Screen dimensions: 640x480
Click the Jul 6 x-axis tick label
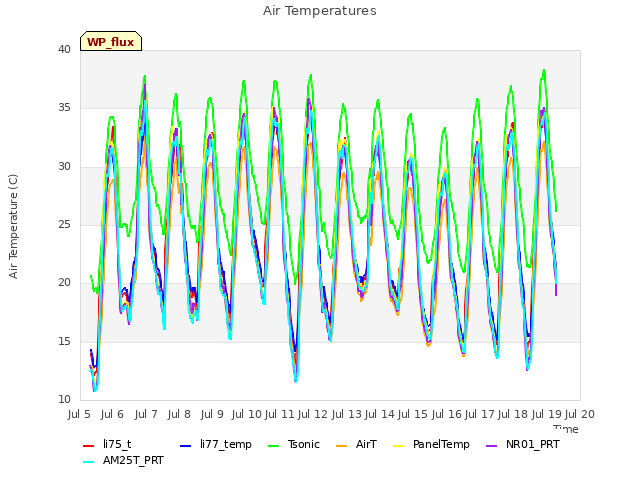tap(112, 414)
